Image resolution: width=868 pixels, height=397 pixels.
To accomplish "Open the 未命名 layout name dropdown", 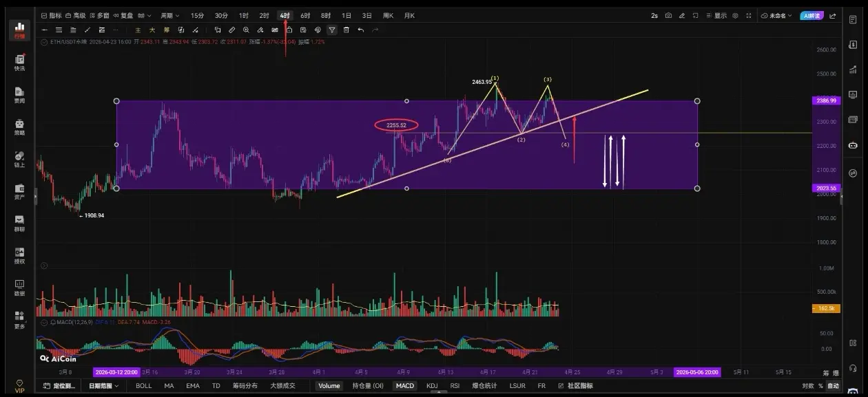I will [777, 15].
